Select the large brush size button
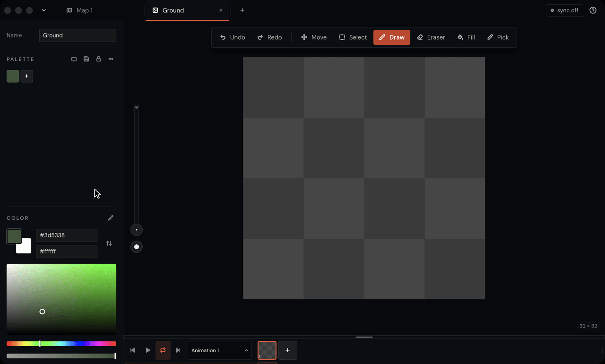This screenshot has width=605, height=364. (x=137, y=247)
